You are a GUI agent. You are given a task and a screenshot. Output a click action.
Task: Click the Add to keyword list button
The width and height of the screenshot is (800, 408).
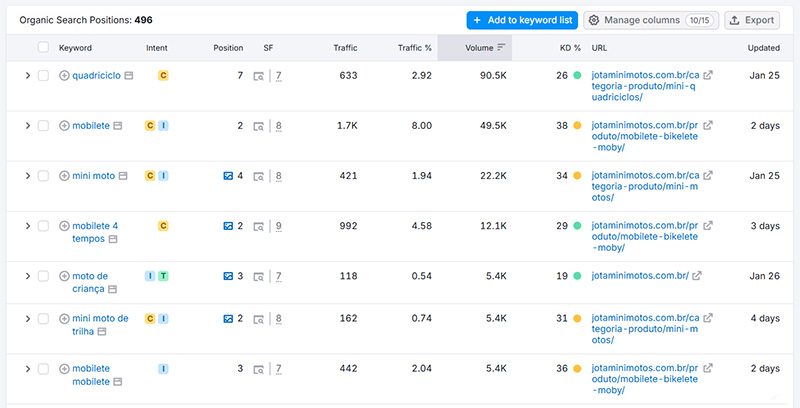point(521,20)
